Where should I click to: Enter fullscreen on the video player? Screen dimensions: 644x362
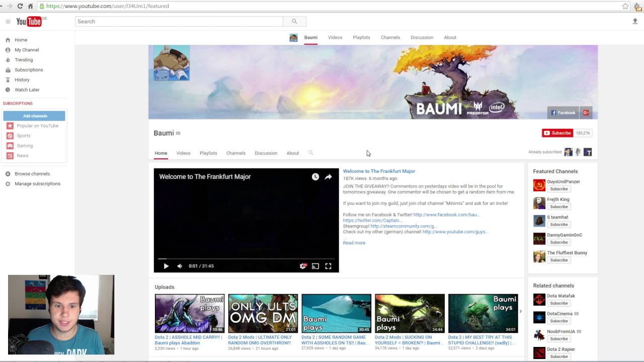point(328,266)
